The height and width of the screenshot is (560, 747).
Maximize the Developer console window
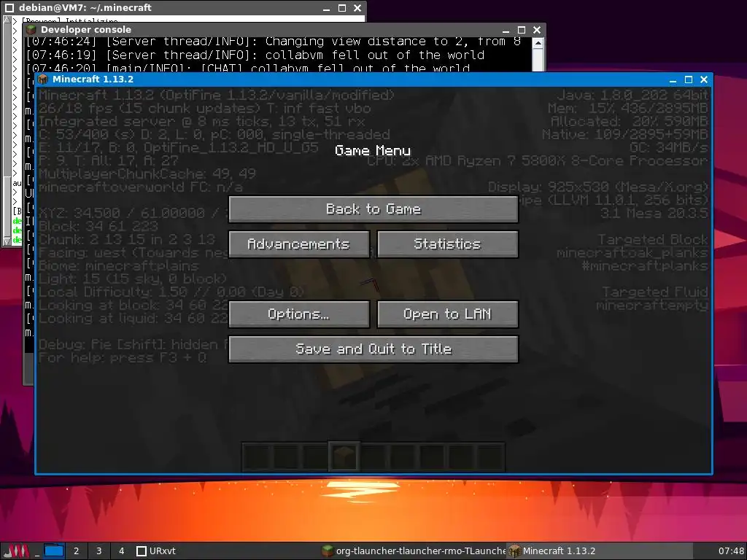tap(521, 29)
